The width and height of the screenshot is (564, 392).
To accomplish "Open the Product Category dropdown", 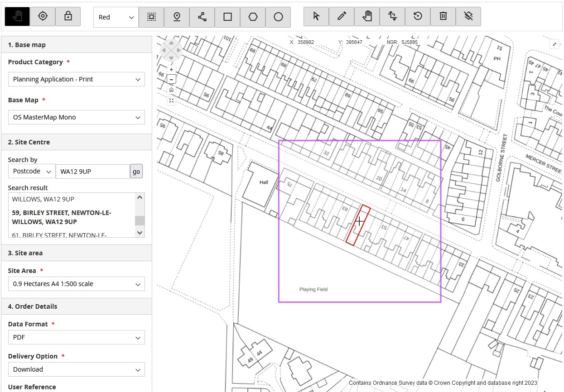I will click(x=77, y=79).
